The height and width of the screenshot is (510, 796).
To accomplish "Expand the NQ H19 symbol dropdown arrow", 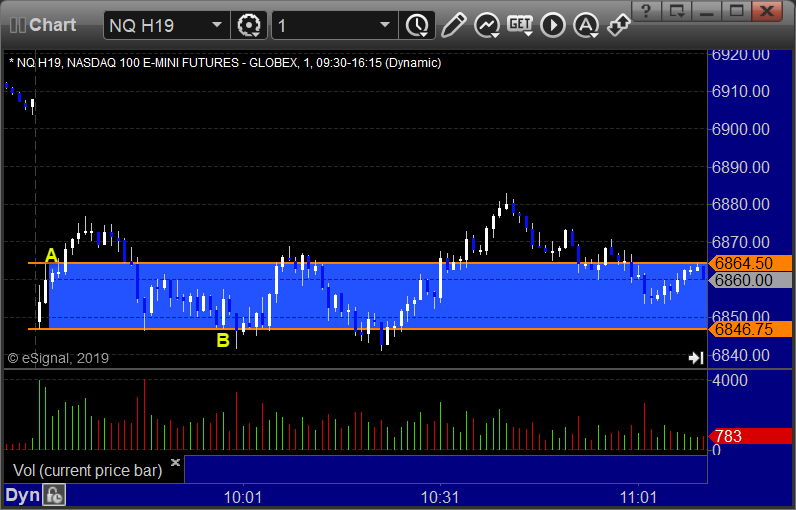I will point(217,25).
